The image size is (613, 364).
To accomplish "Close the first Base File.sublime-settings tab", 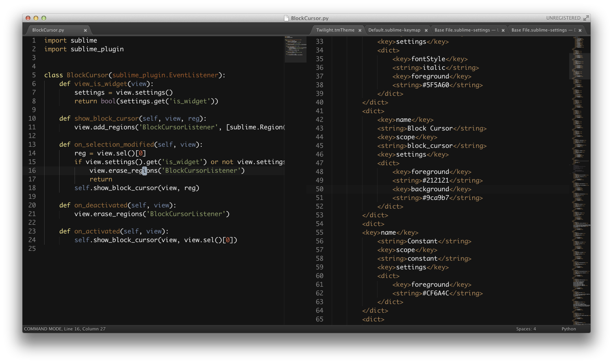I will click(502, 30).
